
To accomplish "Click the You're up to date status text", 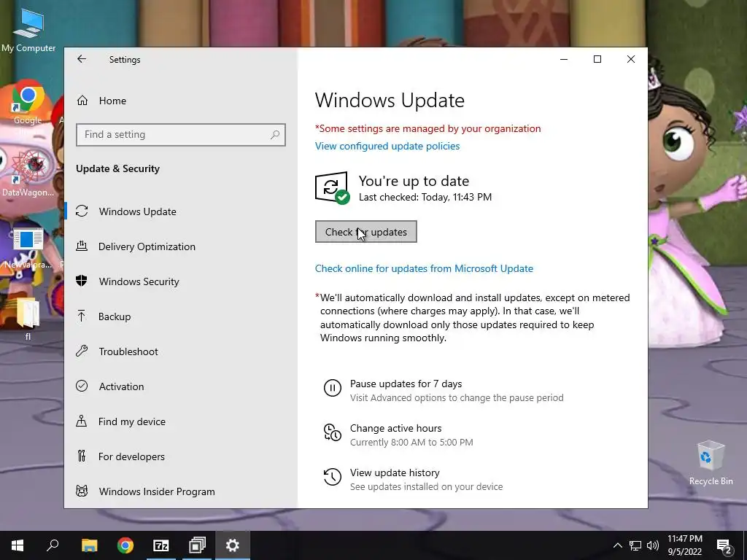I will (414, 181).
